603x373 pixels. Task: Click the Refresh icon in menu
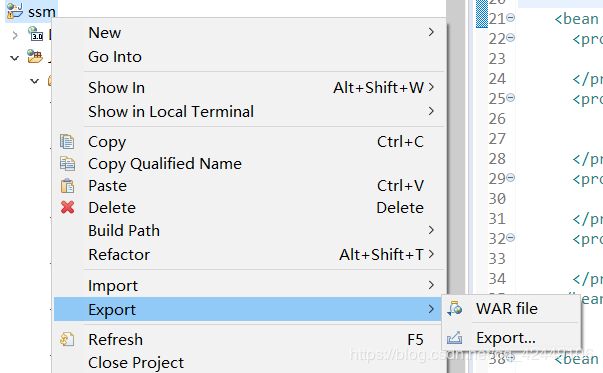(67, 339)
